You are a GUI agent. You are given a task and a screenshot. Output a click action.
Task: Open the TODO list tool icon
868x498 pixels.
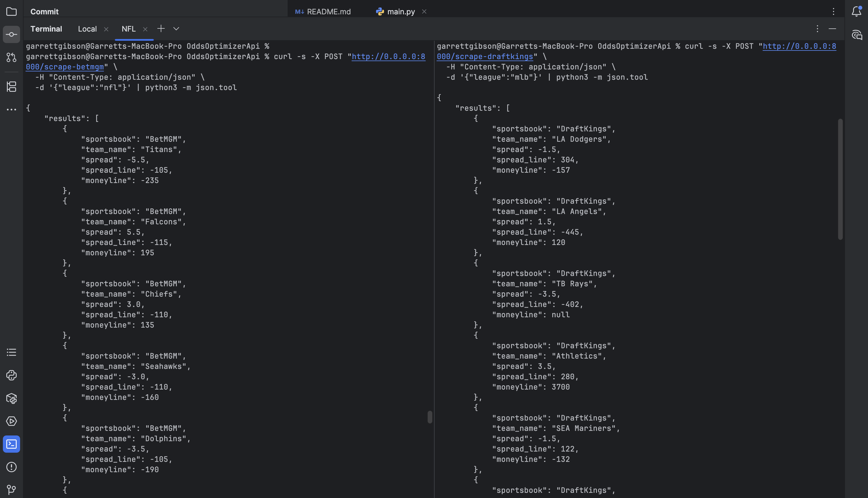click(x=11, y=352)
